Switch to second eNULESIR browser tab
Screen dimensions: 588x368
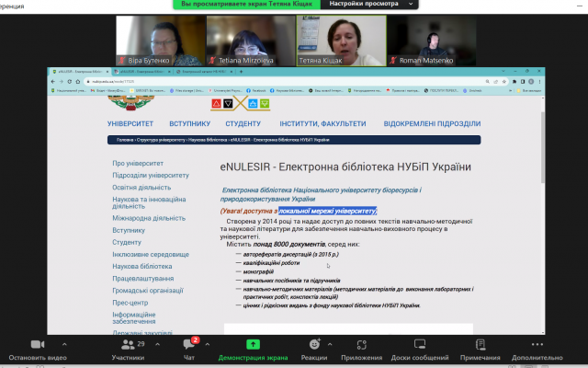pos(141,72)
